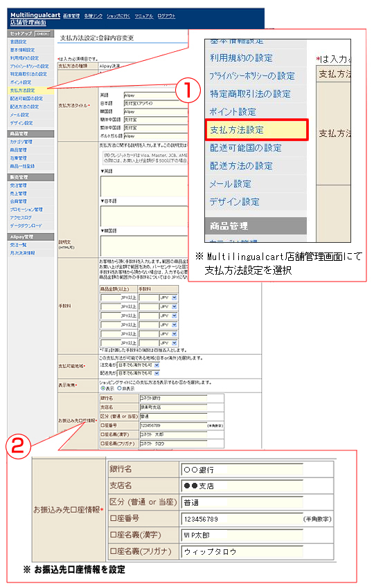Select 配送方法の設定 in the enlarged callout

[242, 166]
